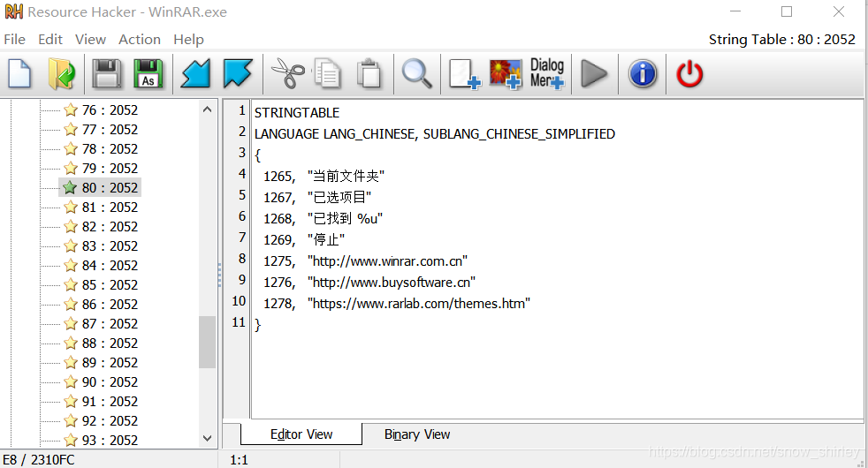Select tree item 87 : 2052
This screenshot has height=468, width=868.
[x=110, y=323]
